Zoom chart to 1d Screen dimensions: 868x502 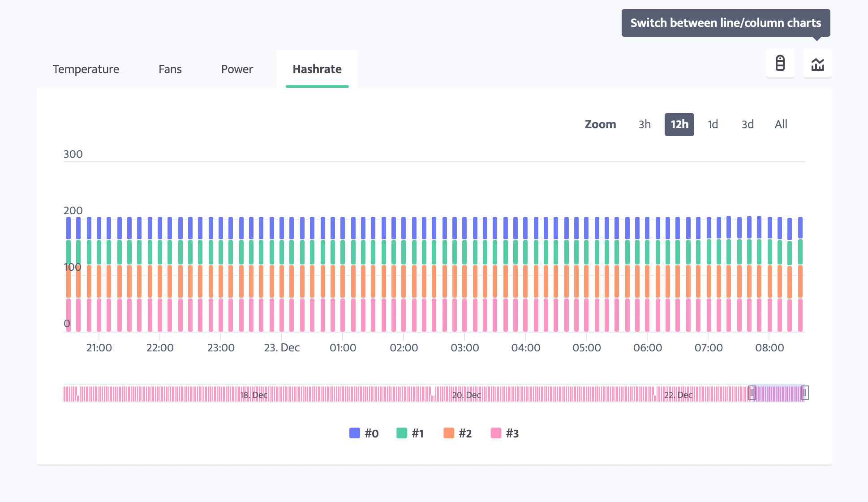(x=713, y=124)
